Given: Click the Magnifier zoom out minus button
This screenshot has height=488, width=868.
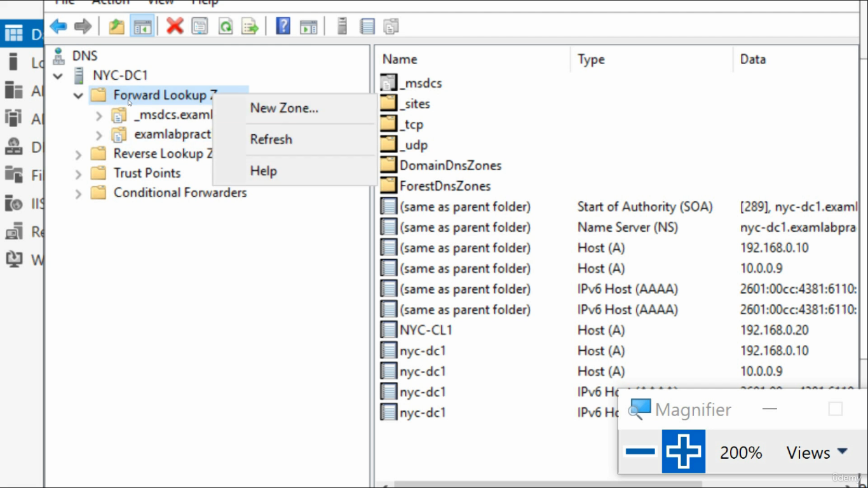Looking at the screenshot, I should point(640,452).
